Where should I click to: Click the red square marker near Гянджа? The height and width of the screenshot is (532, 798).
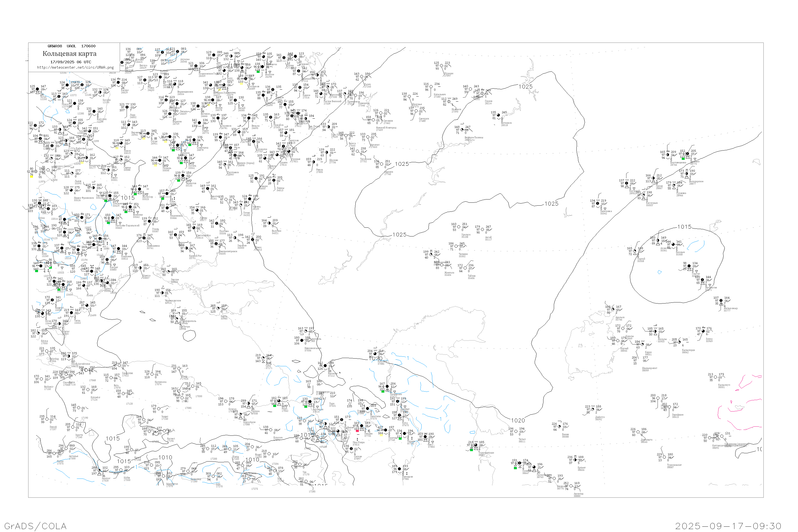tap(357, 431)
